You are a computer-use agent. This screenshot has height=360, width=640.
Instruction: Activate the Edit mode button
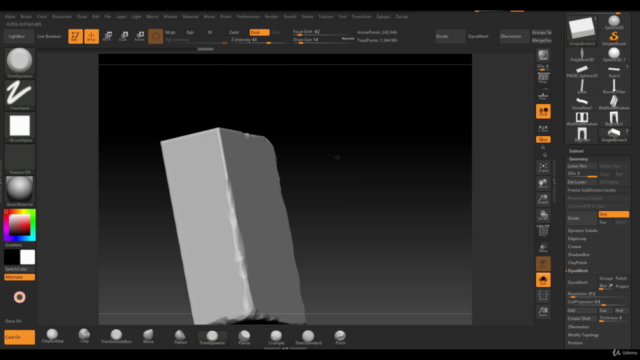coord(75,36)
